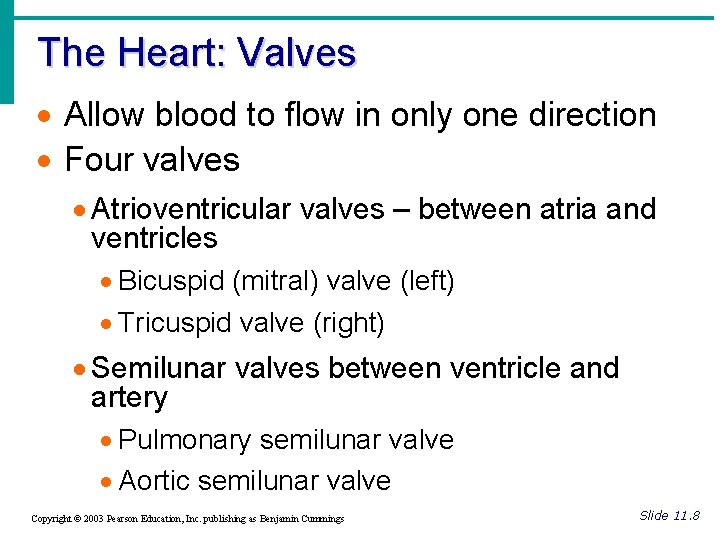
Task: Click the "Semilunar valves between ventricle" text
Action: point(355,368)
